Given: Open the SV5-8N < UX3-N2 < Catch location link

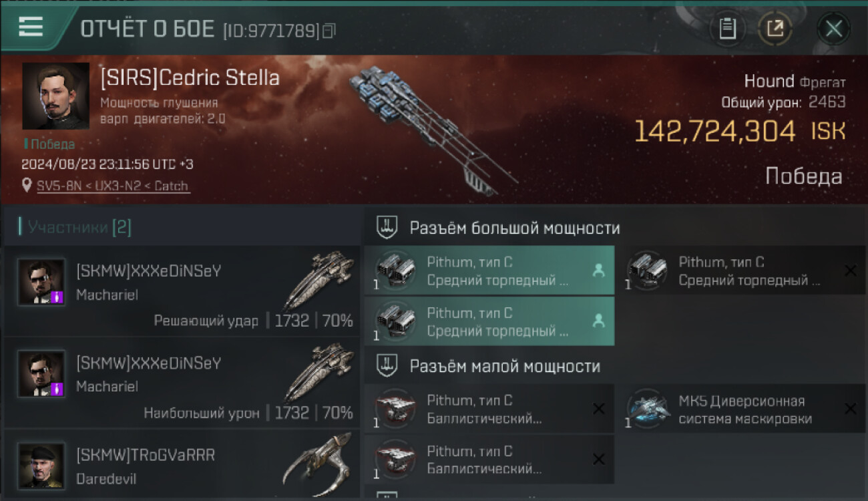Looking at the screenshot, I should [113, 186].
